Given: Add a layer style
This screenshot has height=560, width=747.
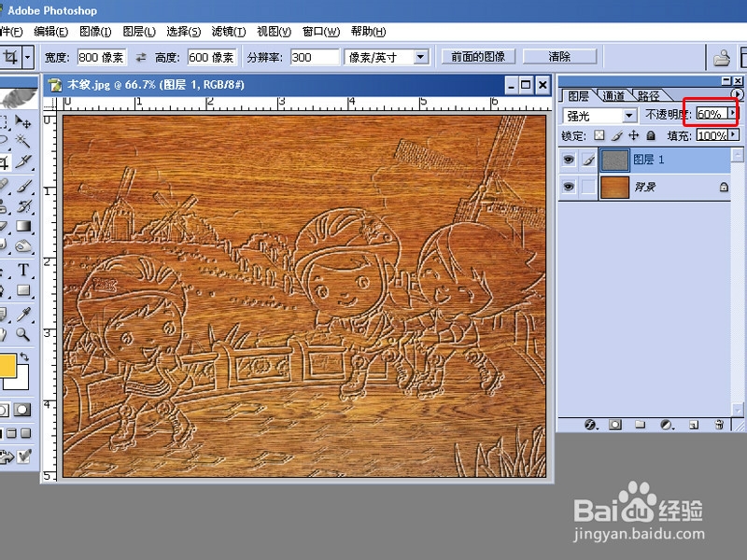Looking at the screenshot, I should pyautogui.click(x=590, y=425).
